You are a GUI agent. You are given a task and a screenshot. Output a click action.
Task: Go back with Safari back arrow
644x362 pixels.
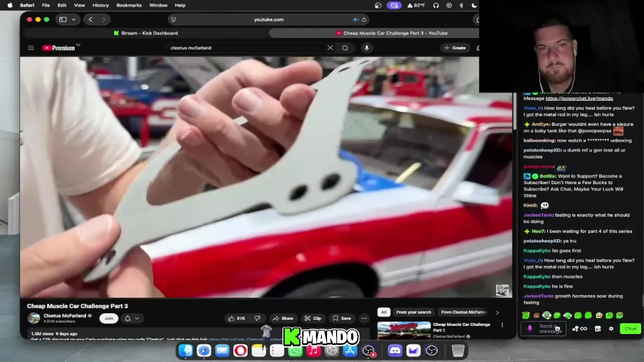pos(90,20)
